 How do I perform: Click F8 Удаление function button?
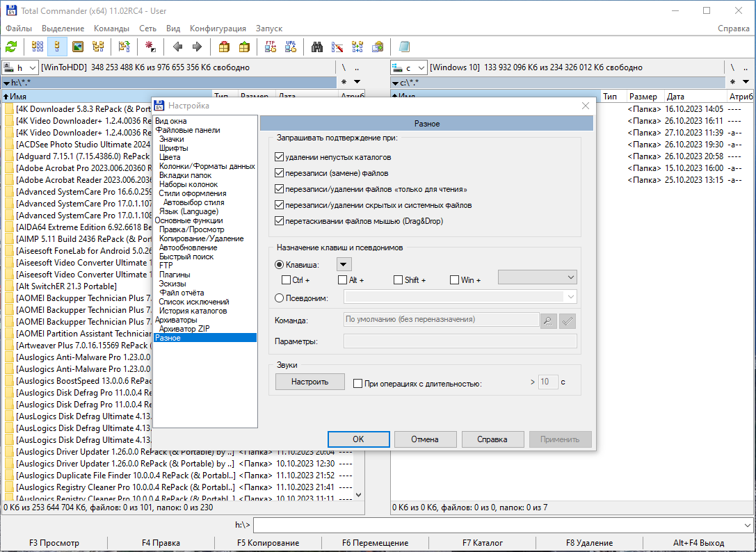pos(590,543)
